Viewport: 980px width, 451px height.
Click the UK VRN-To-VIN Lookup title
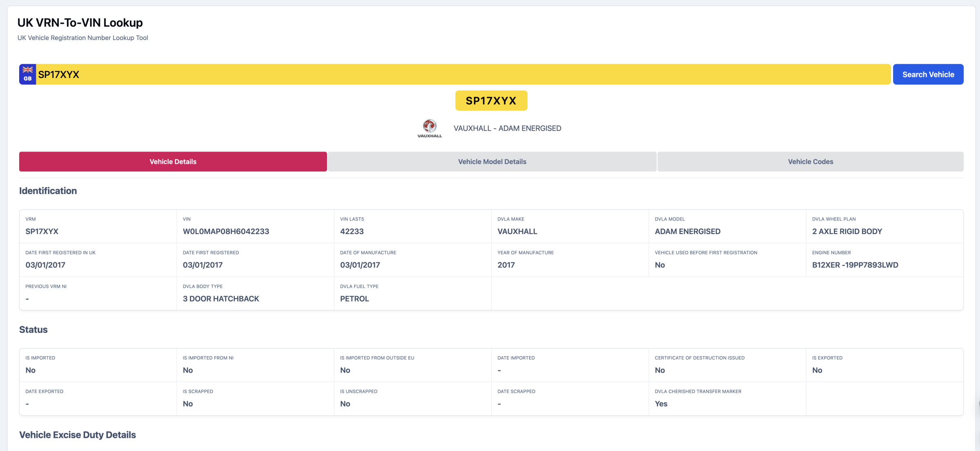[80, 23]
